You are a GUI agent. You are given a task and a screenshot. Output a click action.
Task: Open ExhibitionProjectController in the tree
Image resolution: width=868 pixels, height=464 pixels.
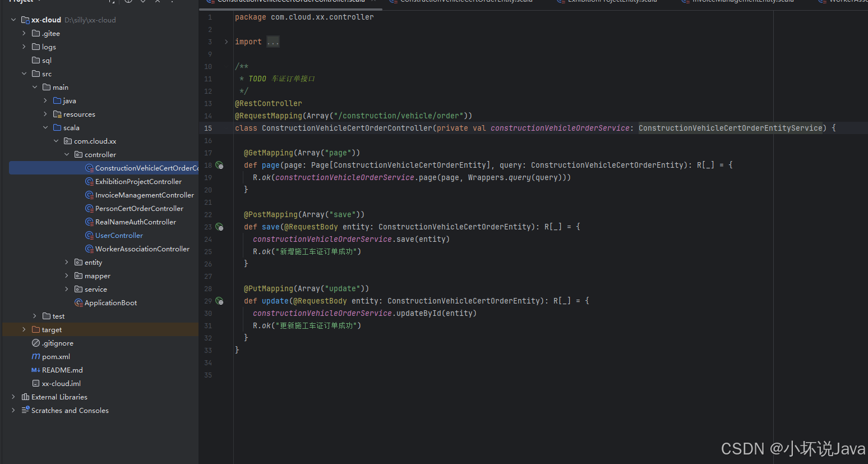(x=138, y=181)
